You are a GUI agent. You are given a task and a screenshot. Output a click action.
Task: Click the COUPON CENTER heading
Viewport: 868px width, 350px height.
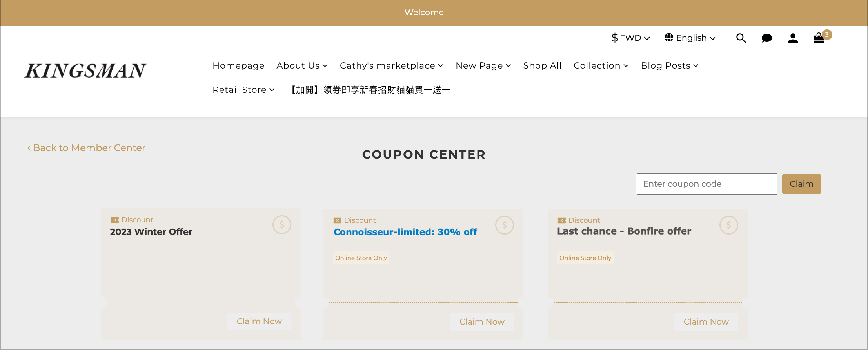(x=424, y=155)
